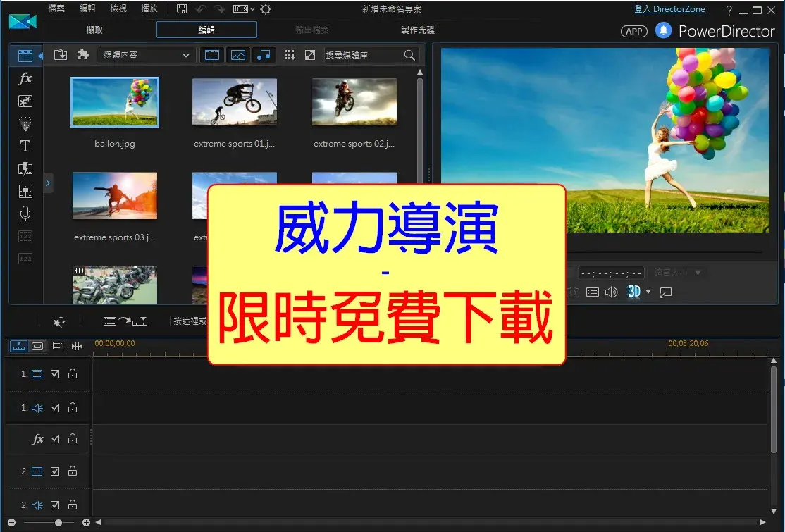This screenshot has width=785, height=532.
Task: Open library grid view menu
Action: click(x=290, y=55)
